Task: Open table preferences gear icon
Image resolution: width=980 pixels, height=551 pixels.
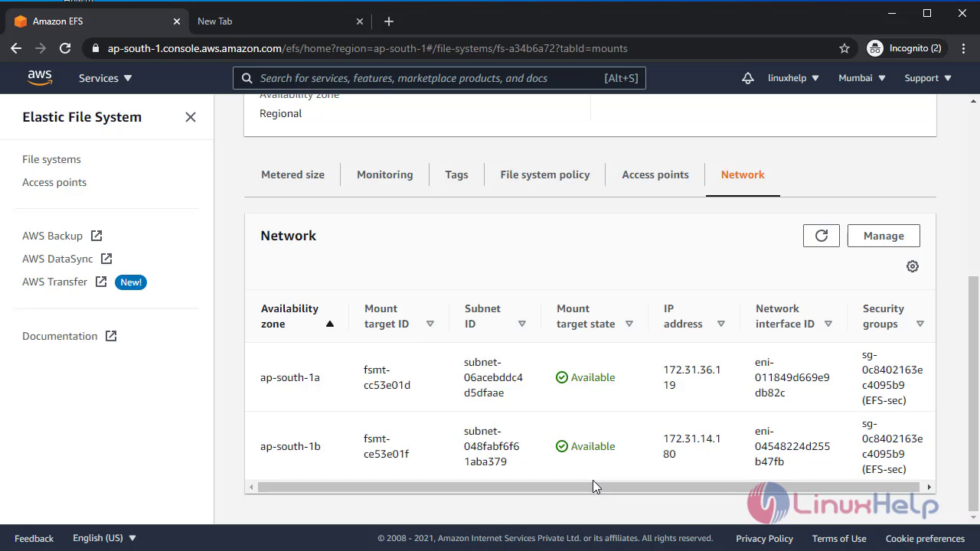Action: point(913,266)
